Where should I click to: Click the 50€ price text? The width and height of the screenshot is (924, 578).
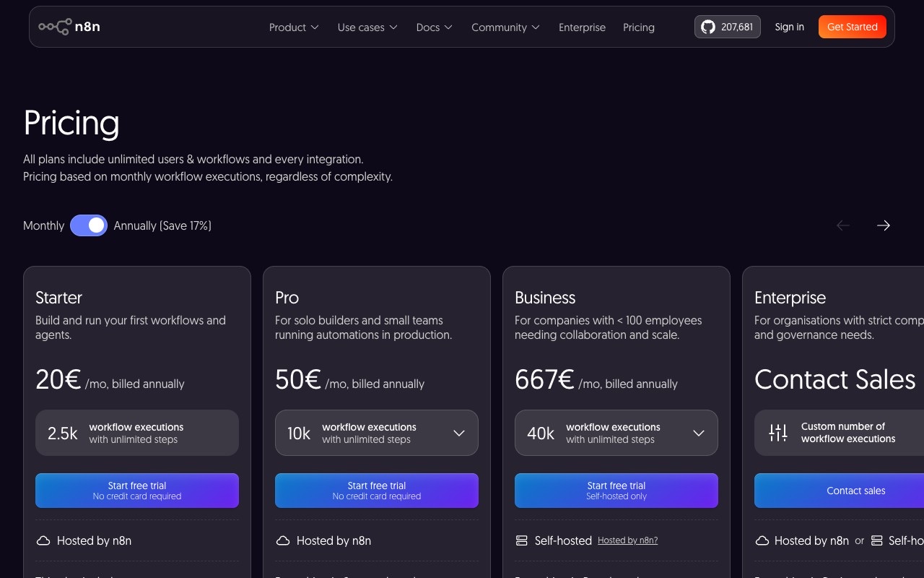coord(297,379)
